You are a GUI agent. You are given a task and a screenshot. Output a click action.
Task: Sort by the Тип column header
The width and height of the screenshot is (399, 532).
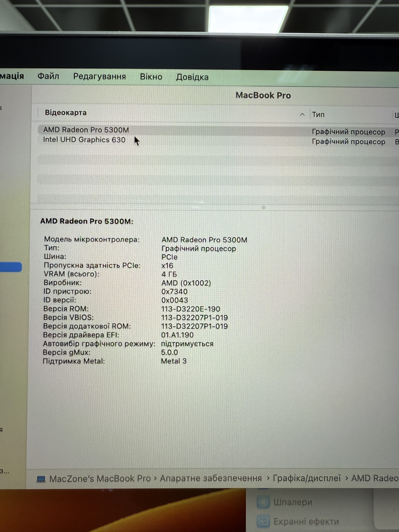tap(318, 115)
